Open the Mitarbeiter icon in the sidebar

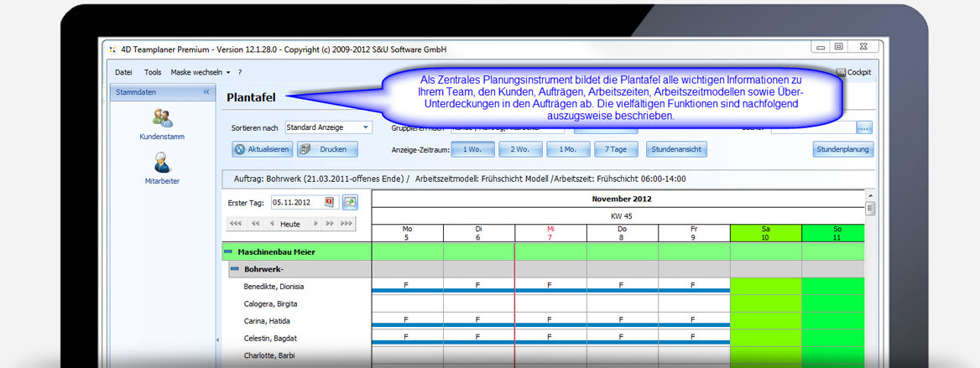pyautogui.click(x=162, y=168)
